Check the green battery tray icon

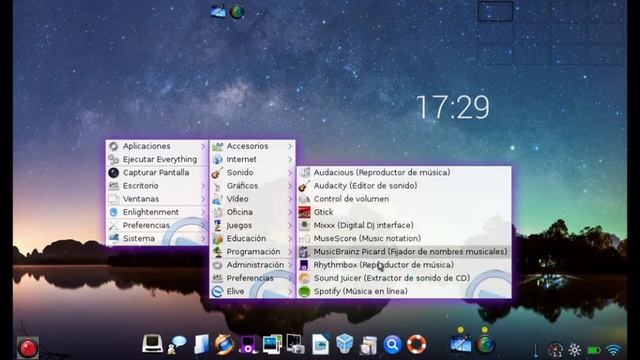tap(594, 350)
